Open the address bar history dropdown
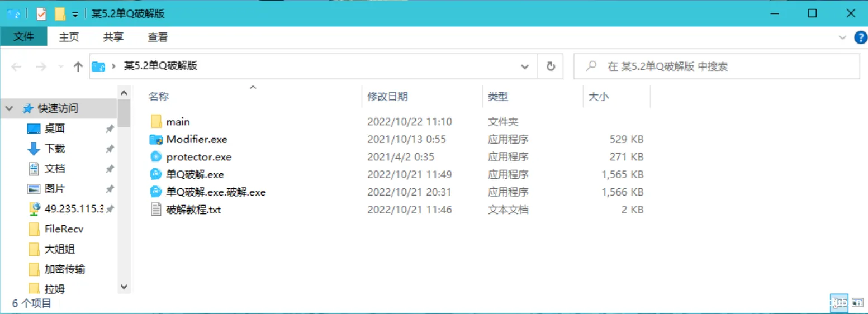Screen dimensions: 868x314 click(525, 66)
